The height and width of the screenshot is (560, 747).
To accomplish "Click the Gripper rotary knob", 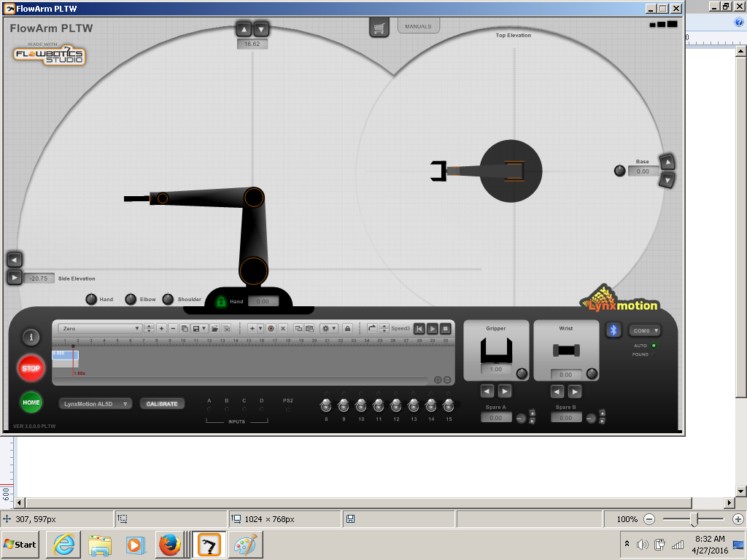I will pos(522,374).
